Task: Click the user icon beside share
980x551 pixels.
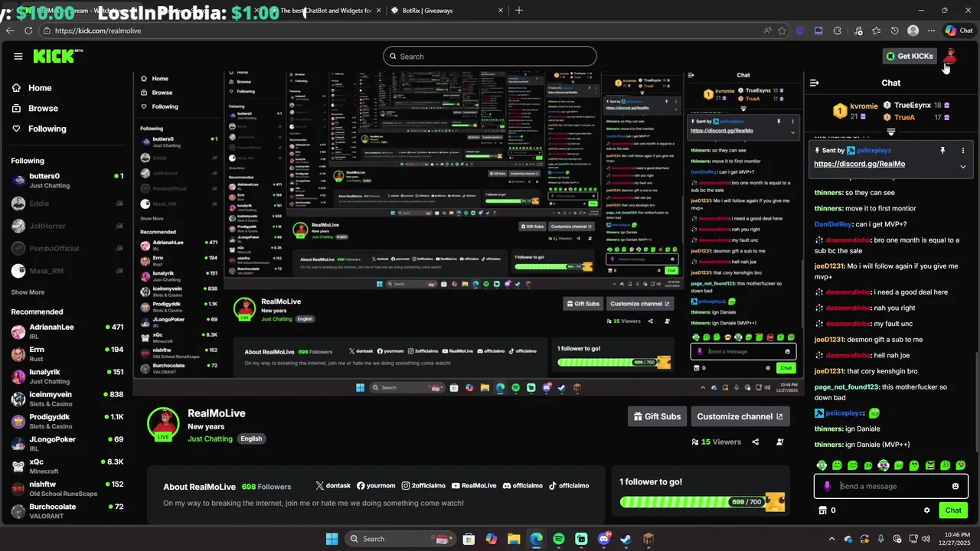Action: tap(780, 442)
